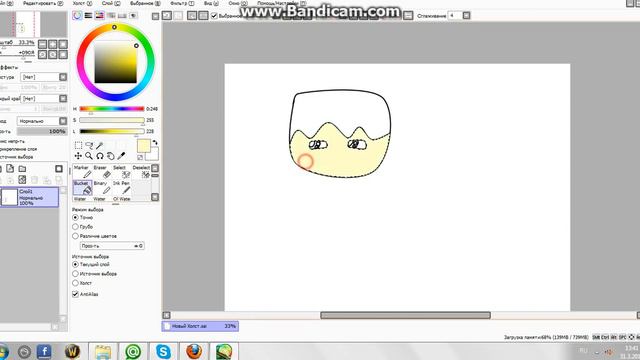Activate the move layer tool
The width and height of the screenshot is (640, 360).
tap(78, 156)
